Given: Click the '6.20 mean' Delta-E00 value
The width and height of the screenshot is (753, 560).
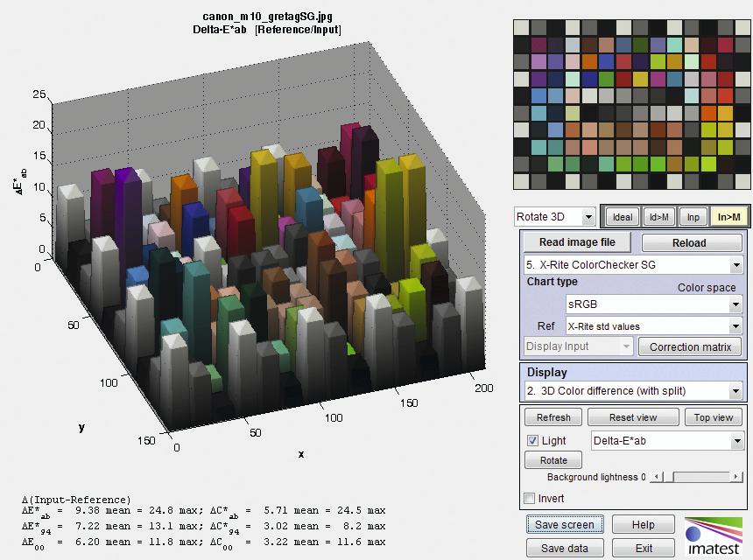Looking at the screenshot, I should click(102, 542).
